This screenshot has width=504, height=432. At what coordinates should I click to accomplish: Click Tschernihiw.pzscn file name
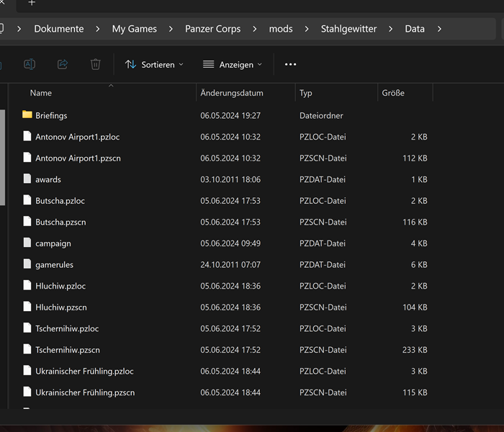[68, 350]
